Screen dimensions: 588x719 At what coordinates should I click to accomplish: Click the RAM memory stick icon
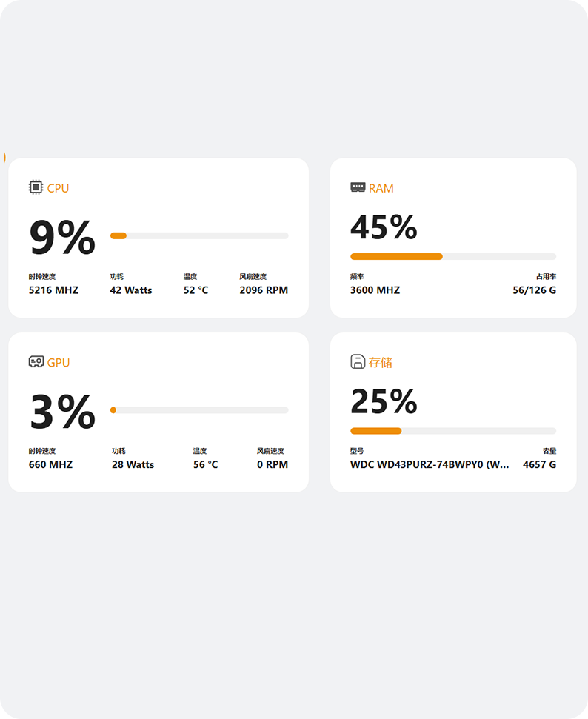coord(358,187)
